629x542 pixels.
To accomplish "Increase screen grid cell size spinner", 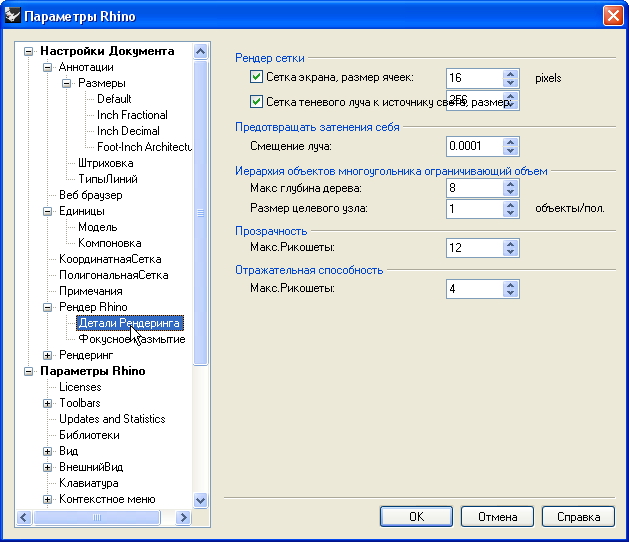I will [510, 74].
